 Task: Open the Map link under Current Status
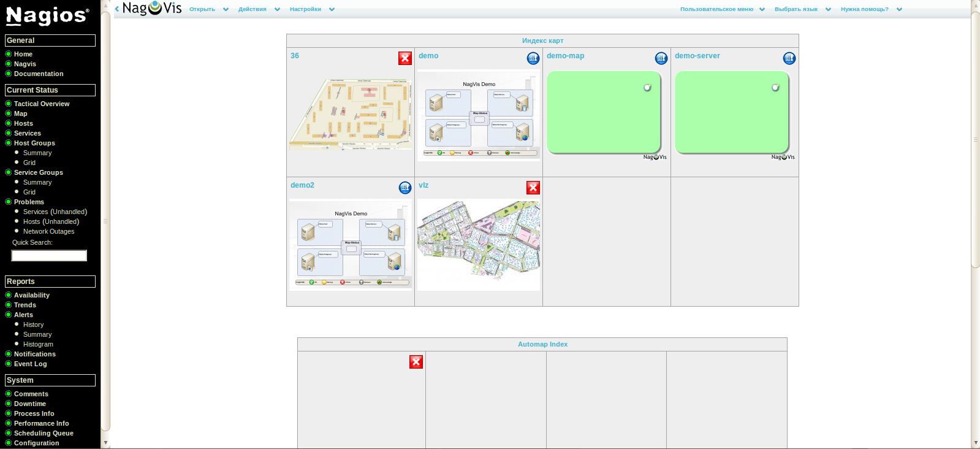(x=21, y=113)
